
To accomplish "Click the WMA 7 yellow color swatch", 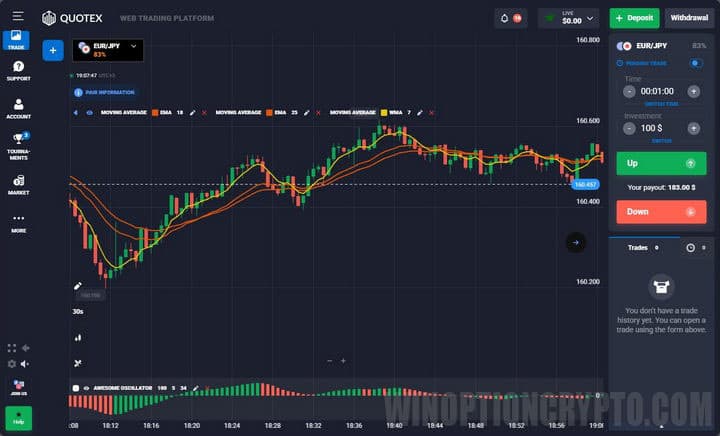I will coord(384,112).
